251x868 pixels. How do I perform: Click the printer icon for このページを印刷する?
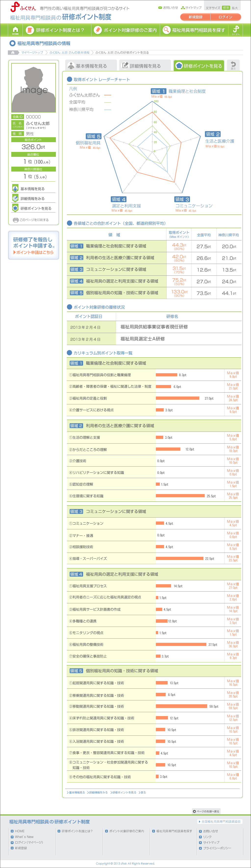coord(15,220)
